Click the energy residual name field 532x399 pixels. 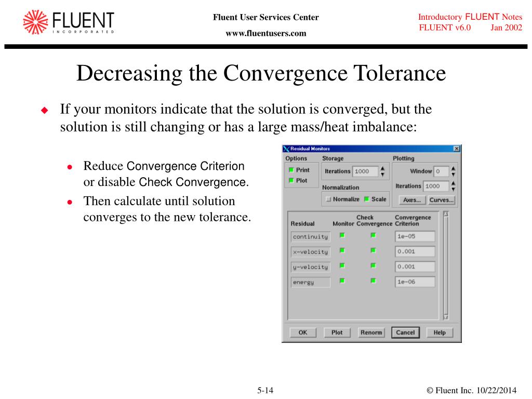[311, 282]
